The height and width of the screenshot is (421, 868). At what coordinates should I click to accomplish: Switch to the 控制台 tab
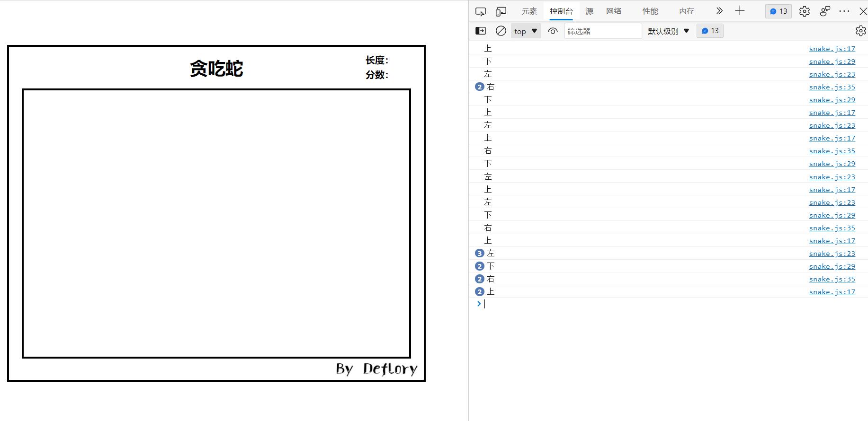(x=561, y=11)
